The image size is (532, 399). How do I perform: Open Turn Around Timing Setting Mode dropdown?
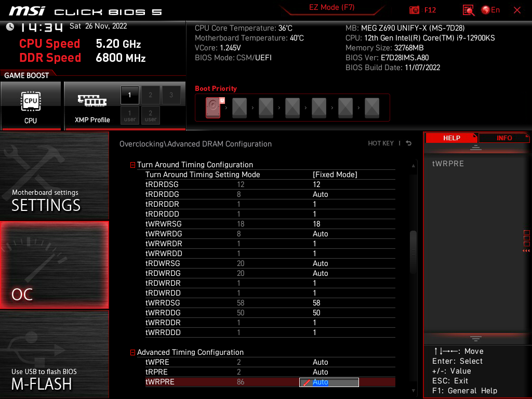coord(335,175)
